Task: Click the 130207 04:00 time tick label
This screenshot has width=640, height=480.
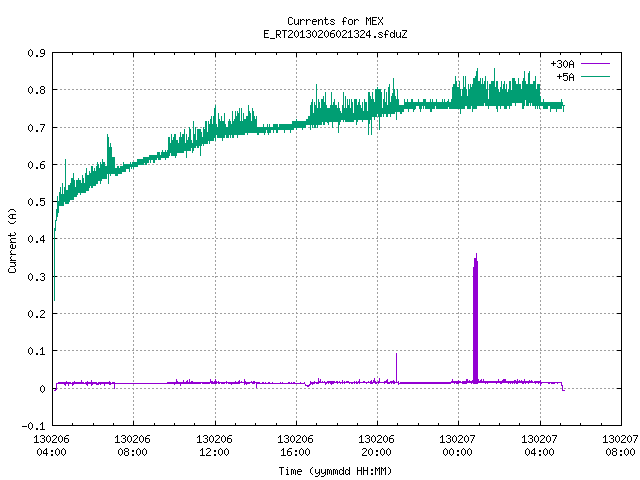Action: 539,446
